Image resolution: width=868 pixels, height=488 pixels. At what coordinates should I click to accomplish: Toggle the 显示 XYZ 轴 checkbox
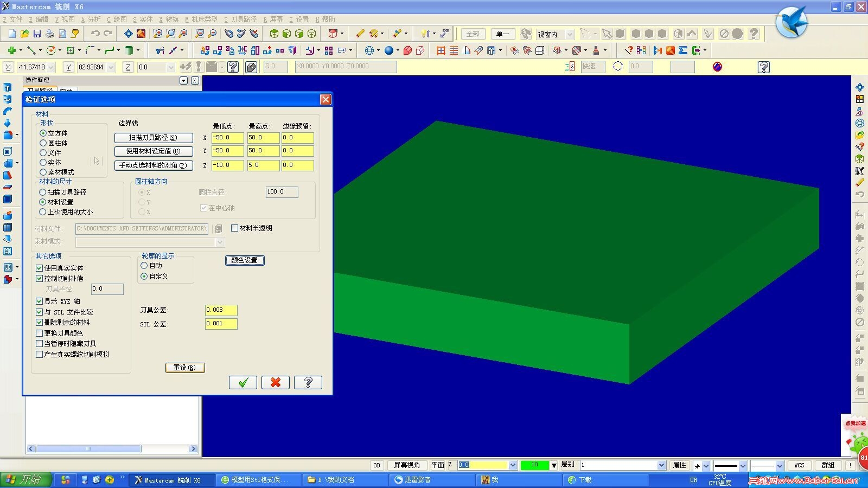[x=40, y=301]
